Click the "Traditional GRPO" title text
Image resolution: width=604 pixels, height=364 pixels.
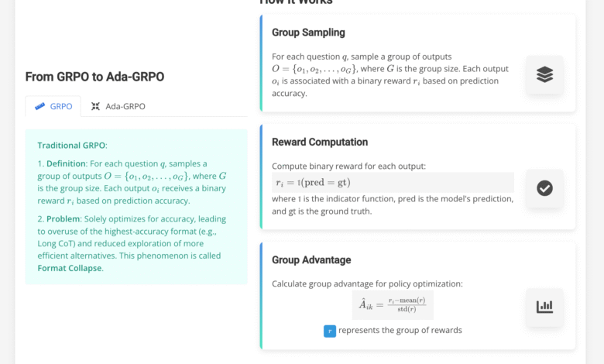tap(71, 146)
